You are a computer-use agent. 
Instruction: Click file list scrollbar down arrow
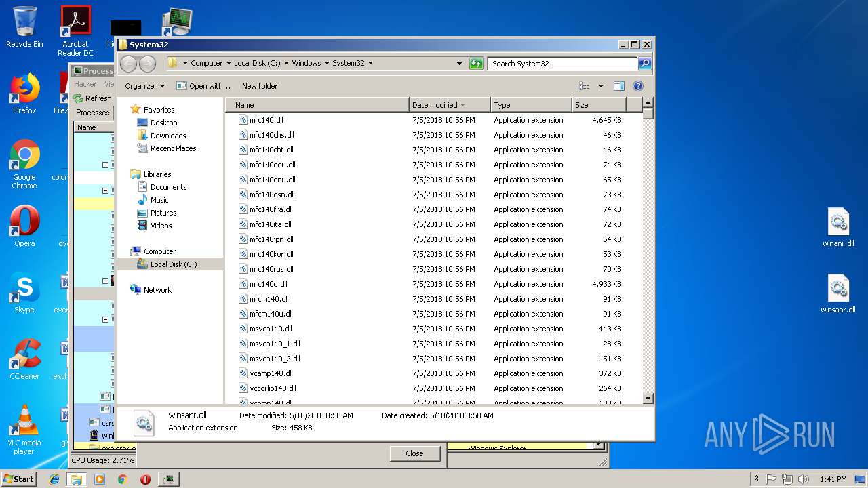(x=648, y=399)
